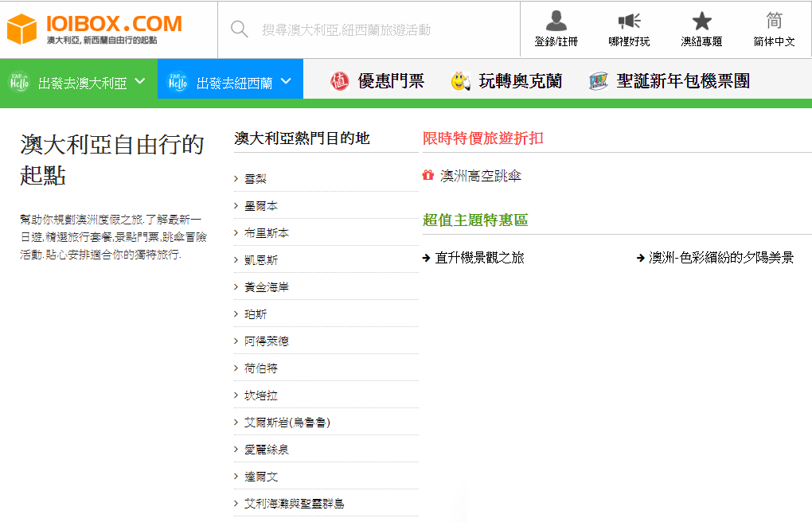Image resolution: width=812 pixels, height=522 pixels.
Task: Go to 澳洲-色彩繽紛的夕陽美景 link
Action: [x=721, y=258]
